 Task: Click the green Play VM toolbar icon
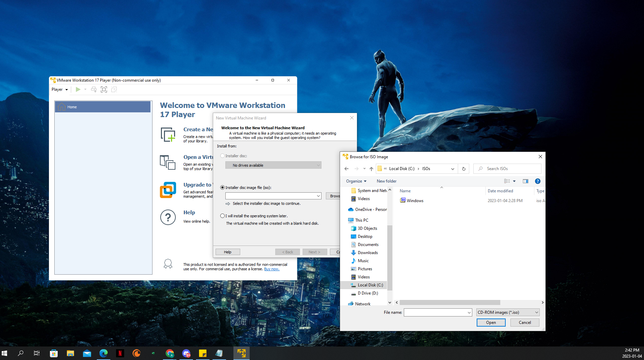pos(78,89)
